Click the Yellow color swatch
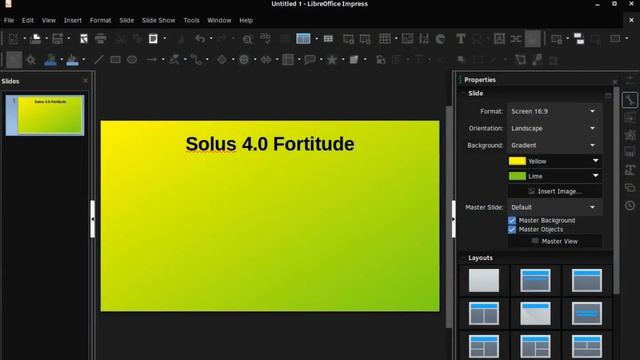 click(x=517, y=161)
